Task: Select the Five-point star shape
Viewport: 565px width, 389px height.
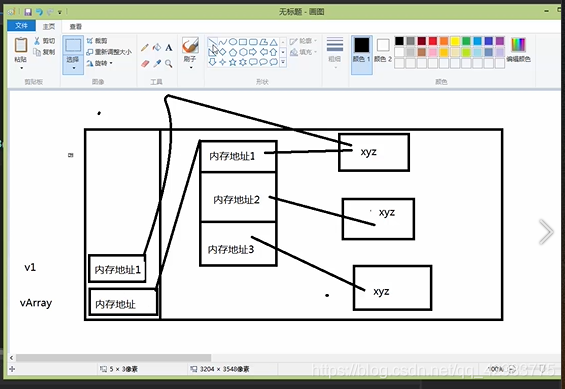Action: point(233,62)
